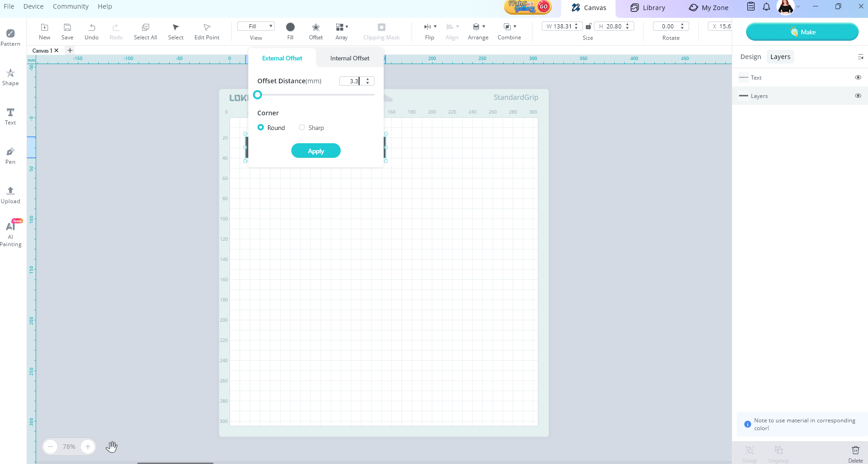Image resolution: width=868 pixels, height=464 pixels.
Task: Click the Edit Point tool
Action: (207, 31)
